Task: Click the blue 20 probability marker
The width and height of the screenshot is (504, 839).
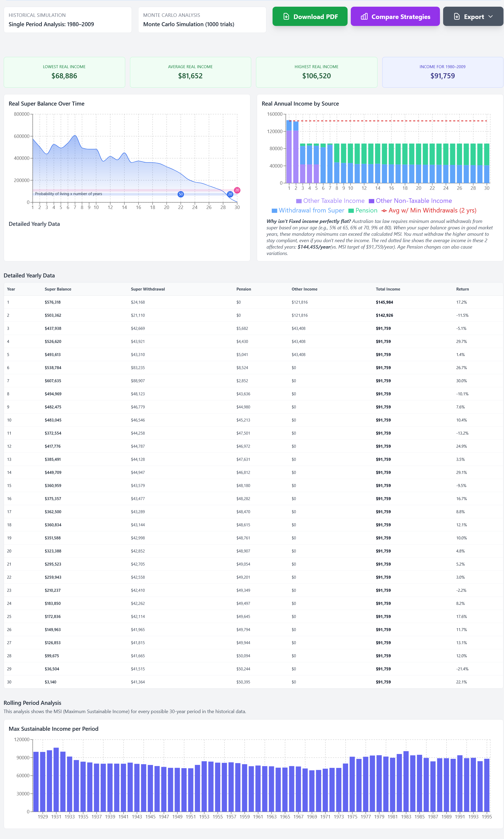Action: 230,194
